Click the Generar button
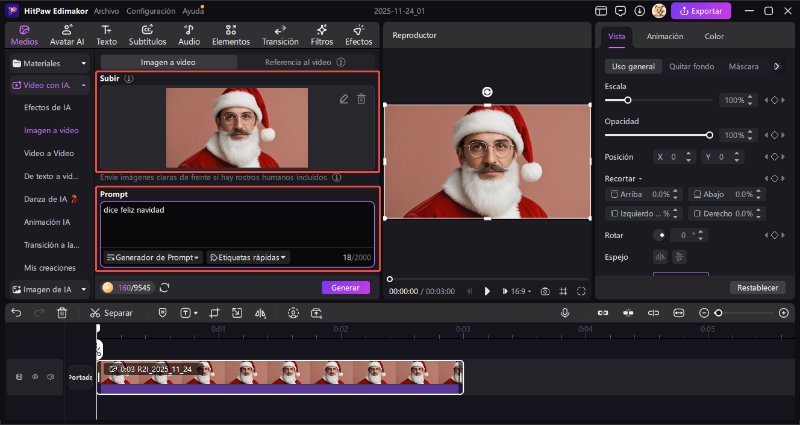The image size is (800, 425). pos(345,288)
